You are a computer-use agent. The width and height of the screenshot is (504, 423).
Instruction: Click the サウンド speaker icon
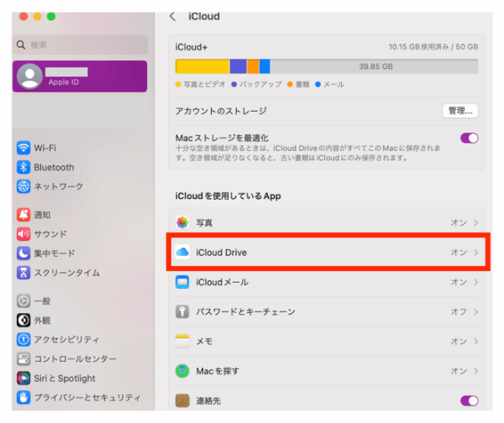coord(24,234)
